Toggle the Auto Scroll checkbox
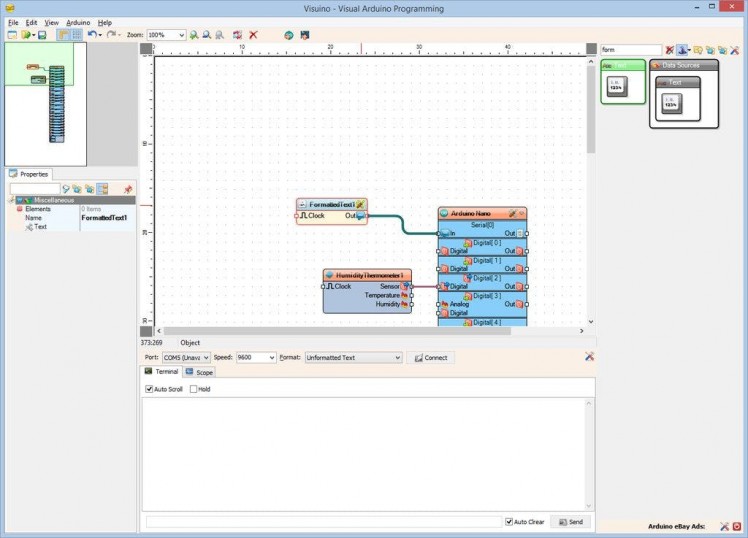The width and height of the screenshot is (748, 538). click(x=150, y=389)
